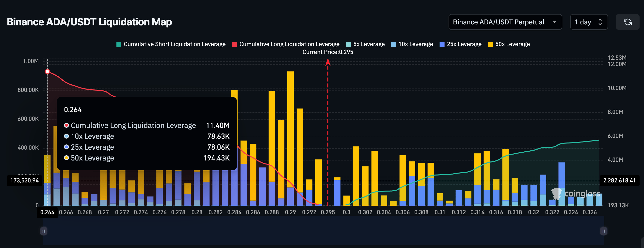Click the Current Price:0.295 label above the chart
Image resolution: width=644 pixels, height=248 pixels.
click(328, 52)
